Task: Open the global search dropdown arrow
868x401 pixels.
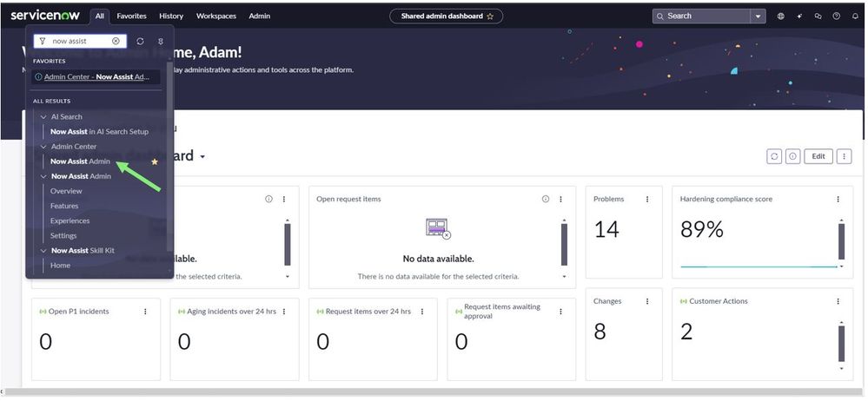Action: point(759,16)
